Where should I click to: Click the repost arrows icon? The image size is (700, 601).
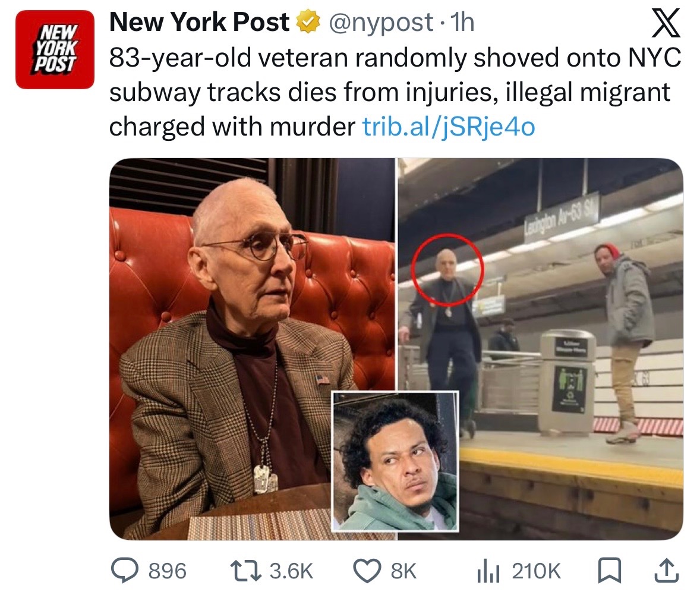tap(245, 571)
